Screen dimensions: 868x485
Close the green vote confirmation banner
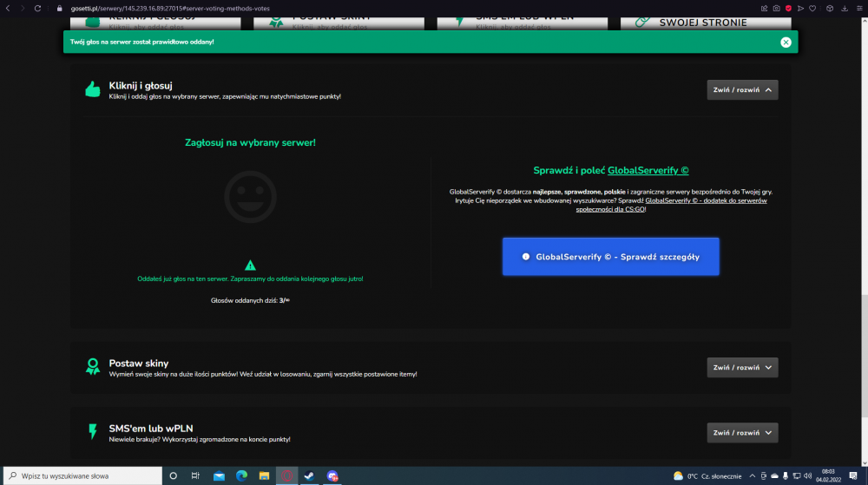(786, 42)
